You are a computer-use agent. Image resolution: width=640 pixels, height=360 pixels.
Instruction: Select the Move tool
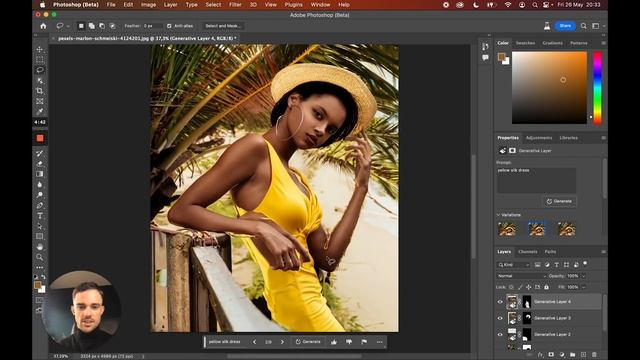click(40, 49)
